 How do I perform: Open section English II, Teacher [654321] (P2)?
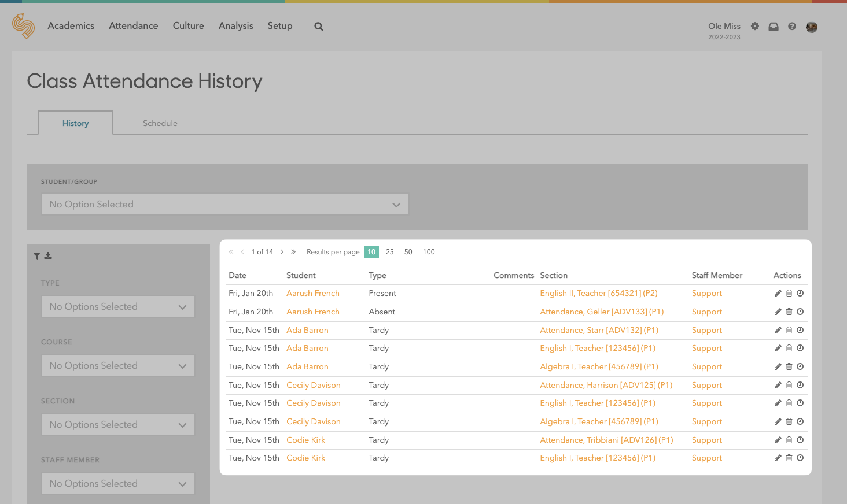coord(599,293)
